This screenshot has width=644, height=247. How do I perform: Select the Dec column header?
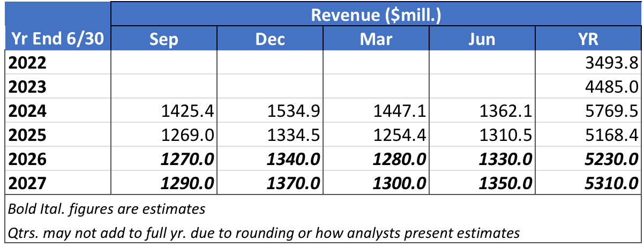tap(270, 39)
